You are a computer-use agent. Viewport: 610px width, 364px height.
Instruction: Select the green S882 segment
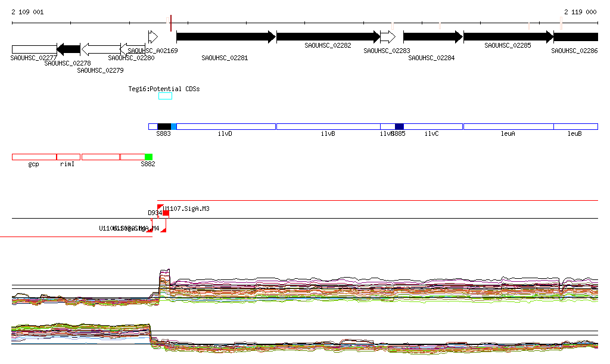[x=148, y=157]
